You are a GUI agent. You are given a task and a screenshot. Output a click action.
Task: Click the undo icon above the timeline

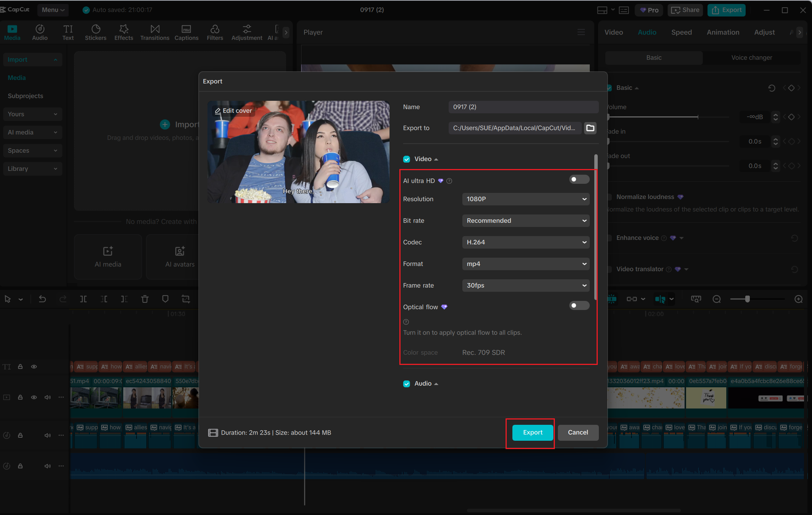[42, 299]
